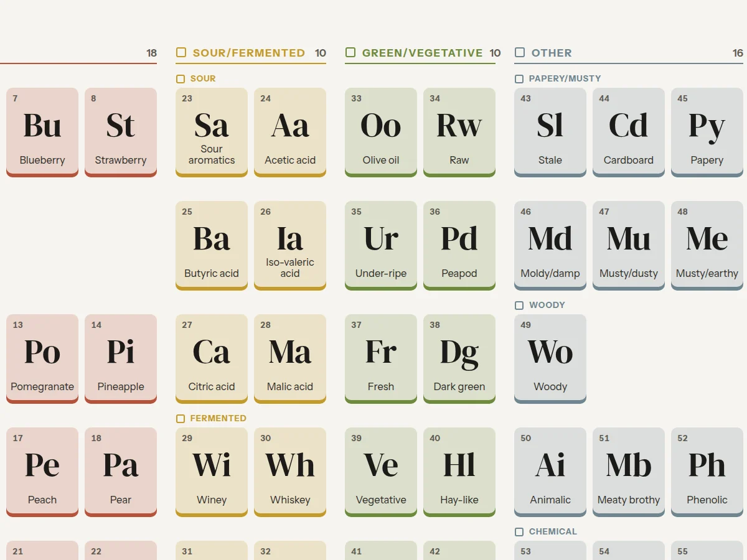The image size is (747, 560).
Task: Open the Strawberry tile
Action: click(121, 133)
